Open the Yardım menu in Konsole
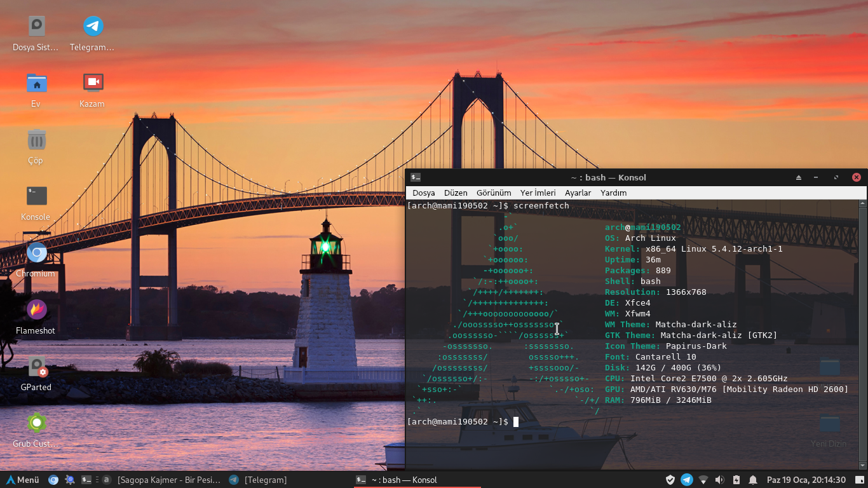The height and width of the screenshot is (488, 868). click(613, 193)
